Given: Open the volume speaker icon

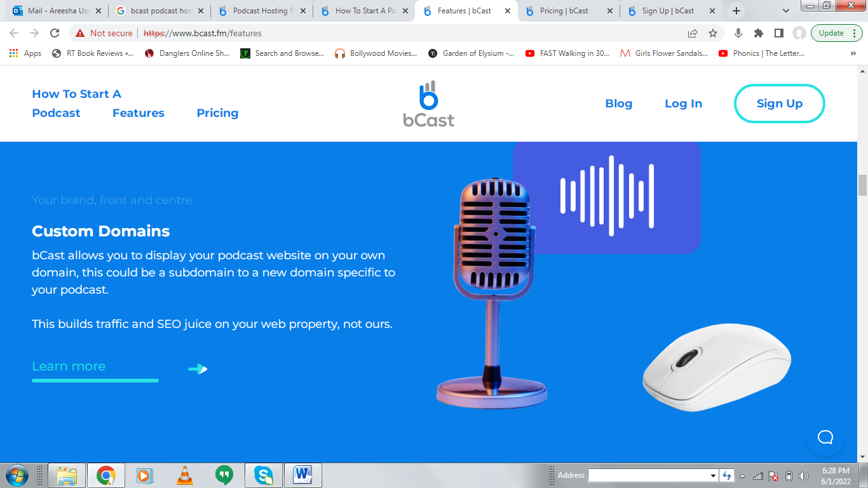Looking at the screenshot, I should [x=804, y=475].
